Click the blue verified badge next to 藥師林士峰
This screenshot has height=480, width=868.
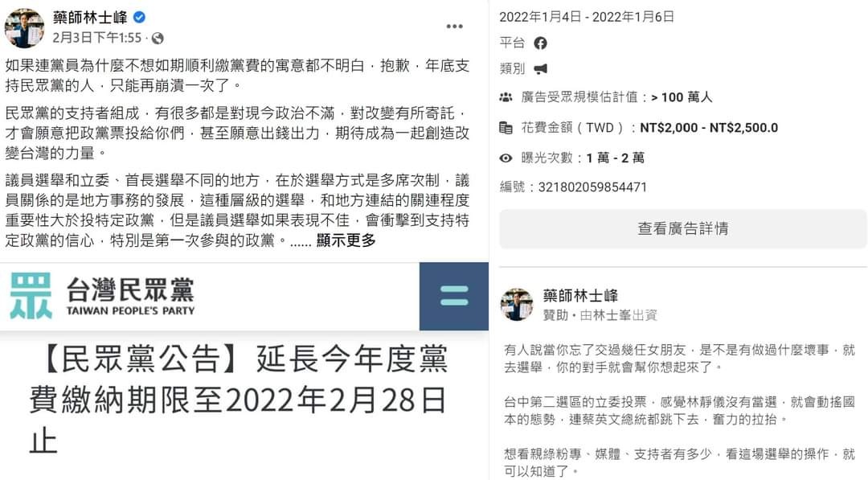click(140, 17)
